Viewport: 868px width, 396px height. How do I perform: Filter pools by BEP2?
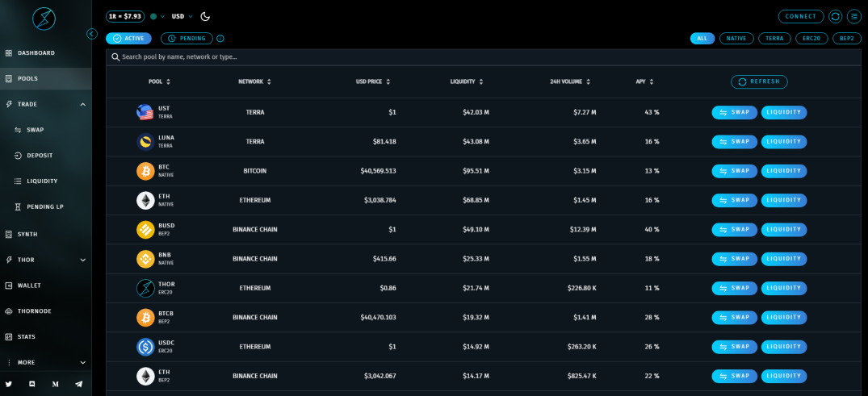coord(847,39)
